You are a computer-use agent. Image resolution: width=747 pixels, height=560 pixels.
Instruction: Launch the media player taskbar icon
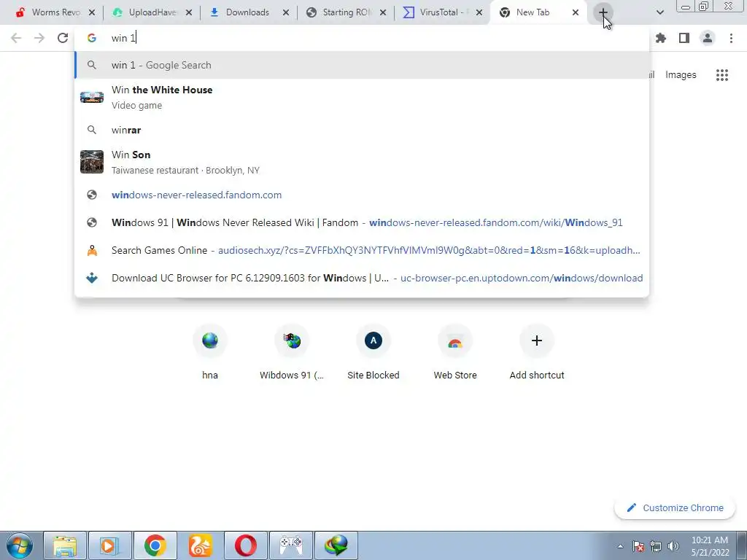pyautogui.click(x=110, y=545)
